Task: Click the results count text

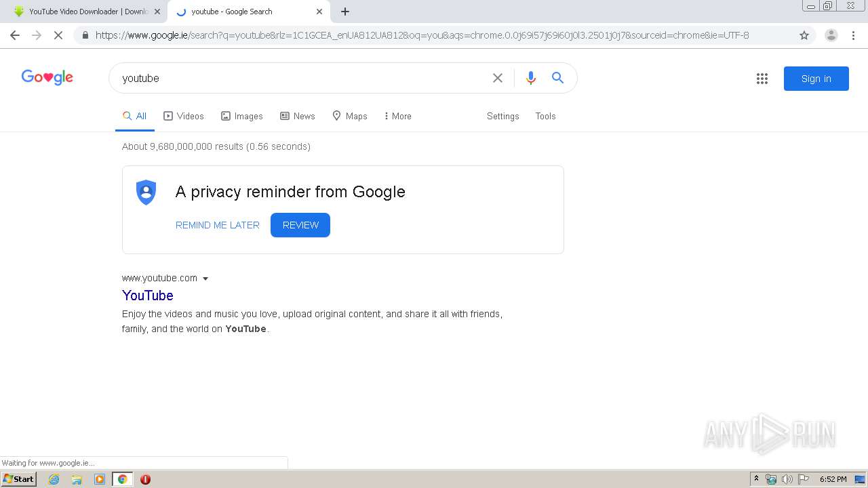Action: 216,146
